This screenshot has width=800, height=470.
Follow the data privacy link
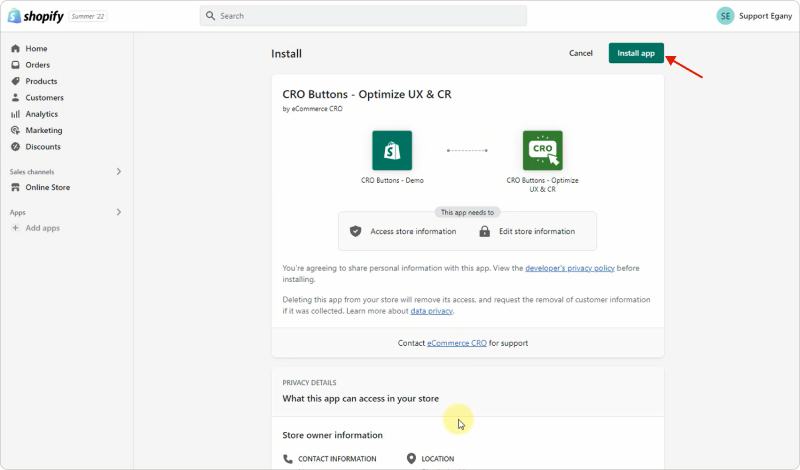click(x=432, y=311)
